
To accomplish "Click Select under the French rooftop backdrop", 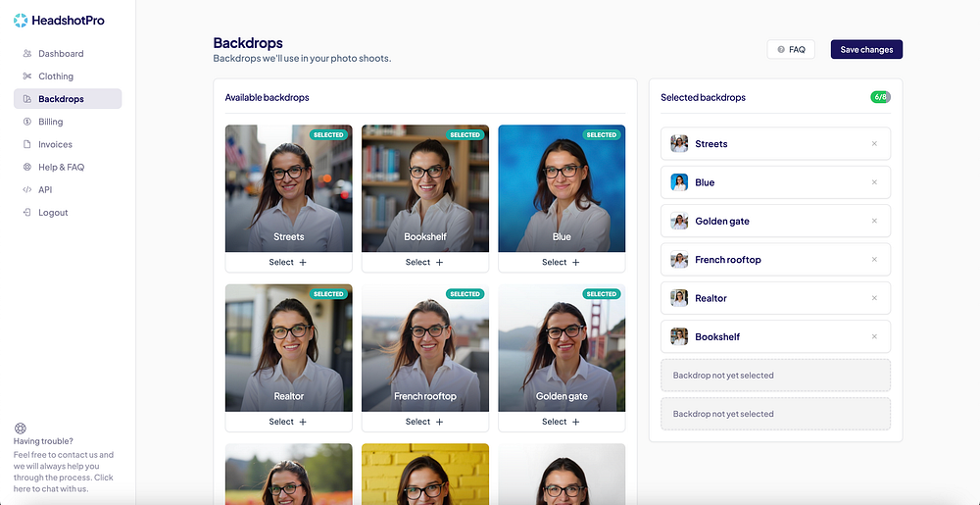I will pos(425,422).
